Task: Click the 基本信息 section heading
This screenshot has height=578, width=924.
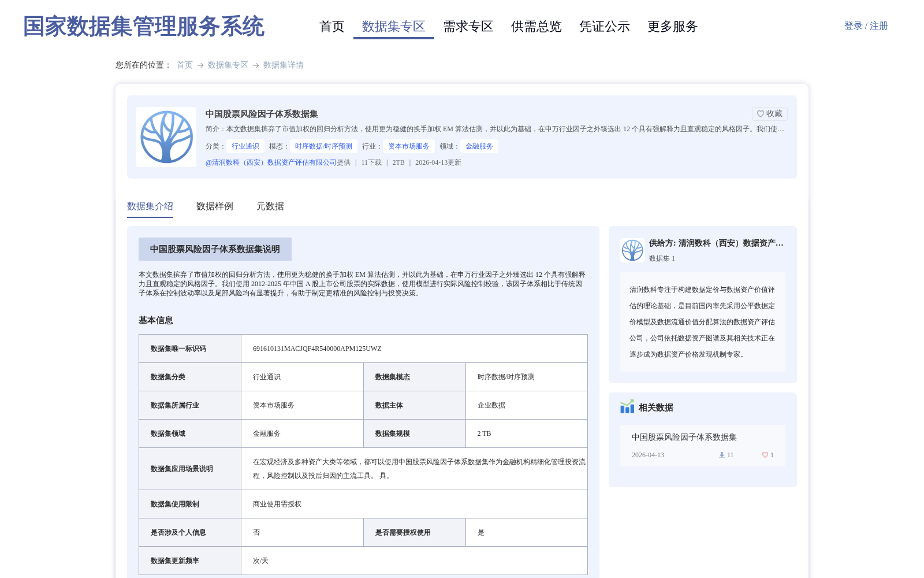Action: click(x=156, y=320)
